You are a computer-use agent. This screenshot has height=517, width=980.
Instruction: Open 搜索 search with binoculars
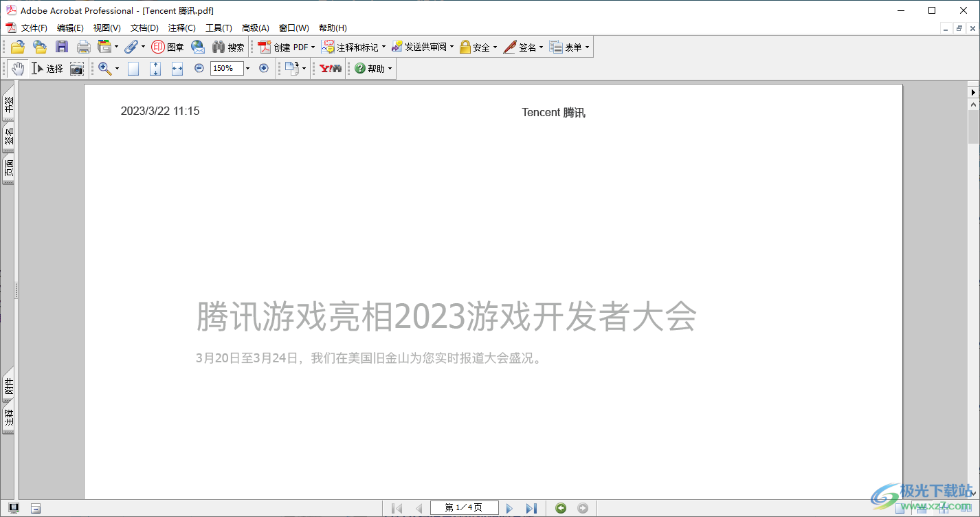click(228, 47)
